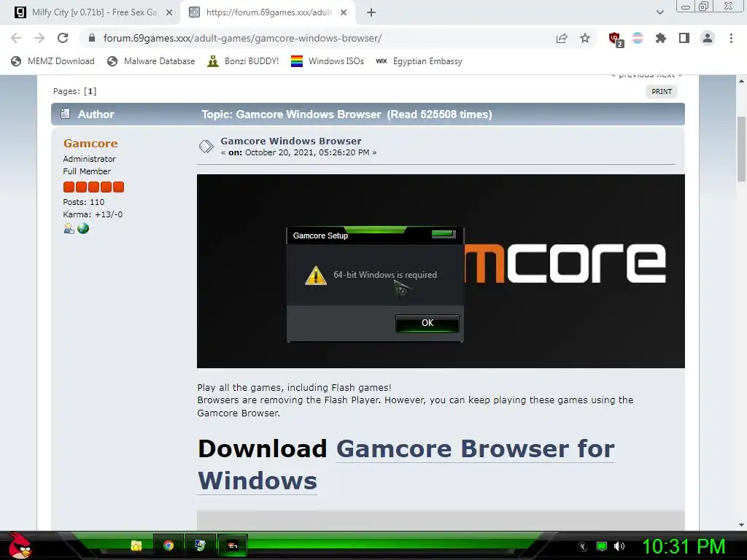Image resolution: width=747 pixels, height=560 pixels.
Task: Click the post tag icon beside title
Action: (x=206, y=146)
